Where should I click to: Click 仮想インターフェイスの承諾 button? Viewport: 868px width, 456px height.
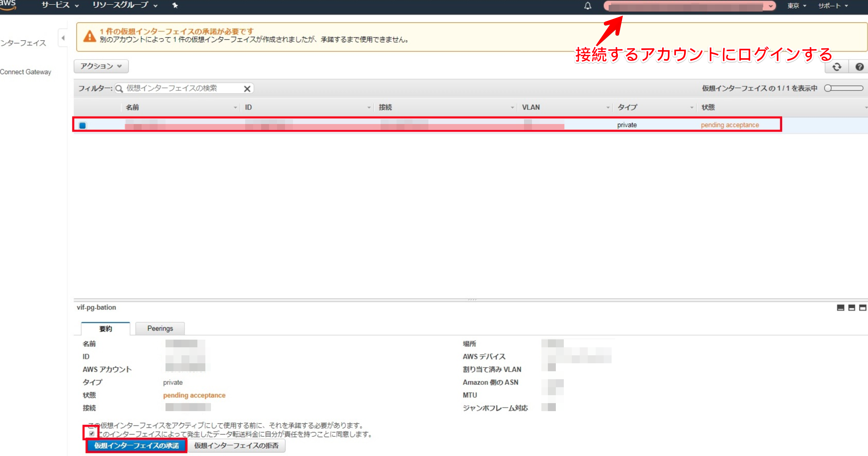point(136,446)
